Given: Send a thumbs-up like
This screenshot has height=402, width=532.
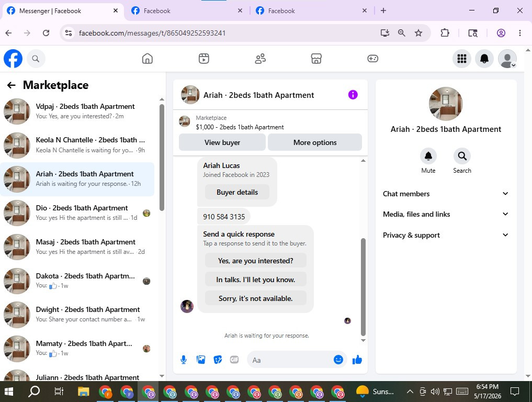Looking at the screenshot, I should click(357, 360).
